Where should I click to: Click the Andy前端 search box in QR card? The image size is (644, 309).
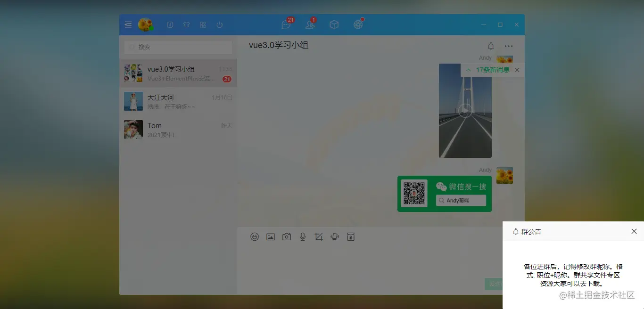tap(461, 200)
